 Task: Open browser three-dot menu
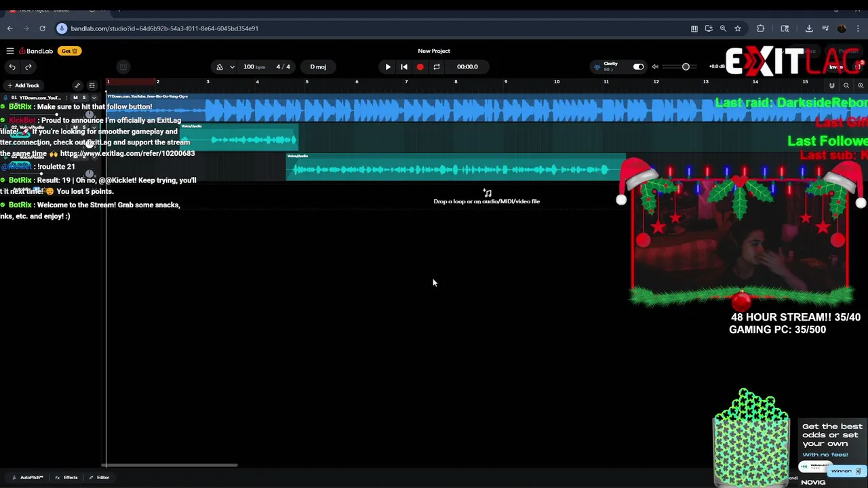859,28
